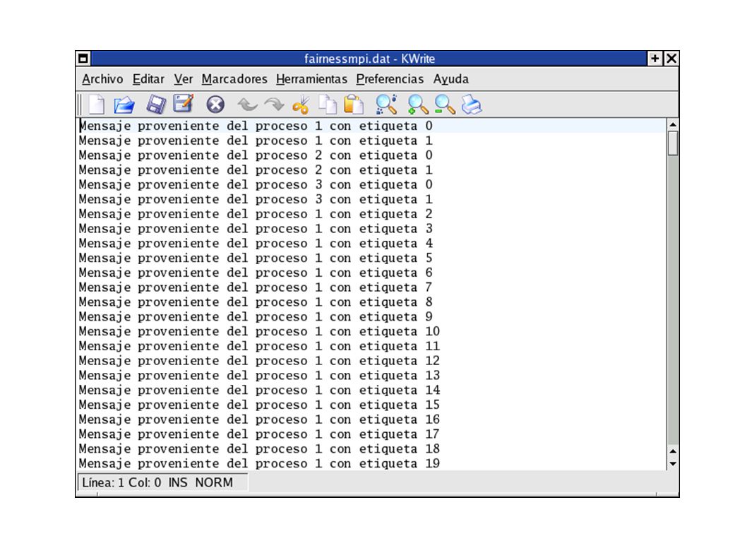Click line 'proceso 1 con etiqueta 10'

pyautogui.click(x=260, y=331)
